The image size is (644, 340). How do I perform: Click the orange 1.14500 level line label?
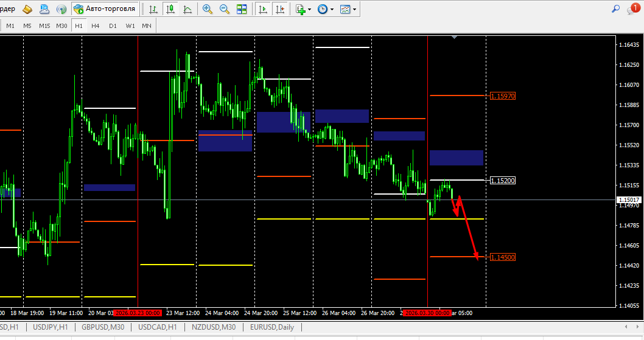click(503, 257)
